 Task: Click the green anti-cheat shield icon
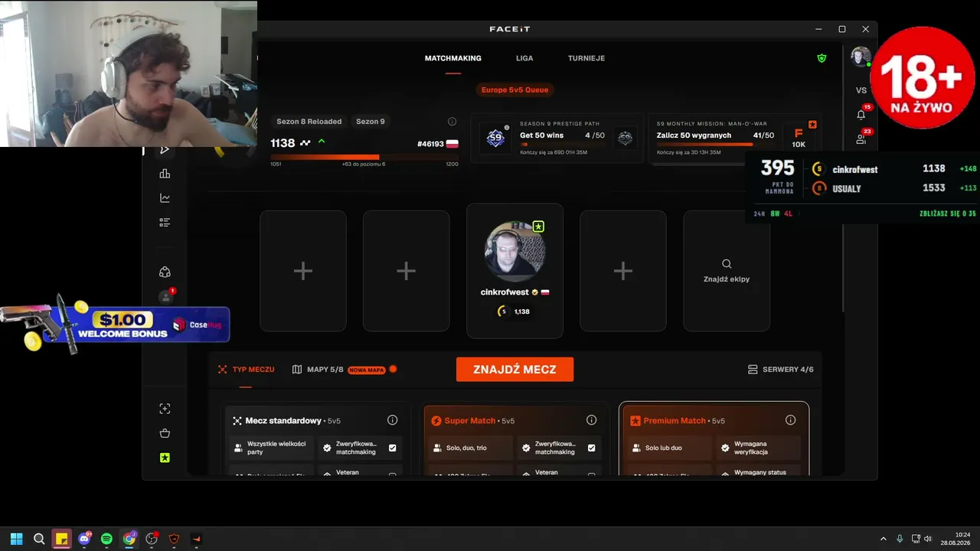click(822, 58)
